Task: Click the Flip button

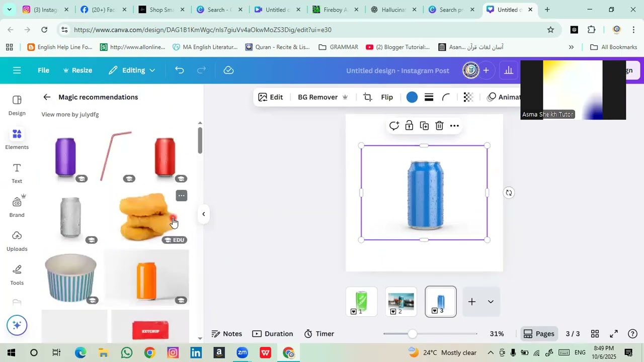Action: pyautogui.click(x=387, y=97)
